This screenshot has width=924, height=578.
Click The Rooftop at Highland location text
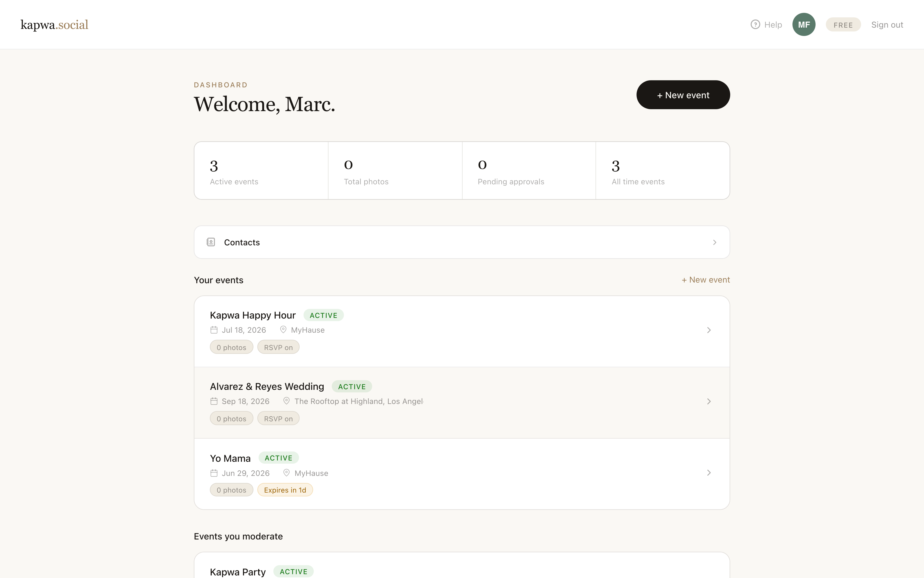pyautogui.click(x=358, y=401)
